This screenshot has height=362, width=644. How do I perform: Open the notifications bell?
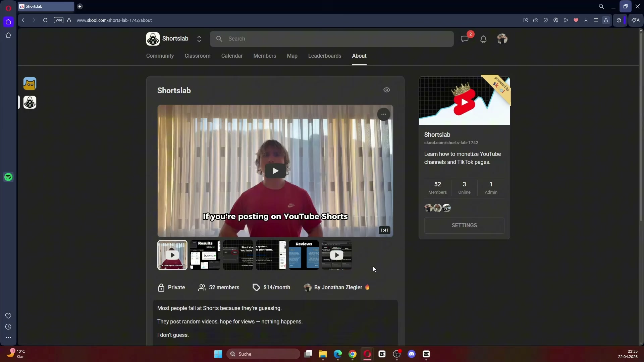[483, 39]
